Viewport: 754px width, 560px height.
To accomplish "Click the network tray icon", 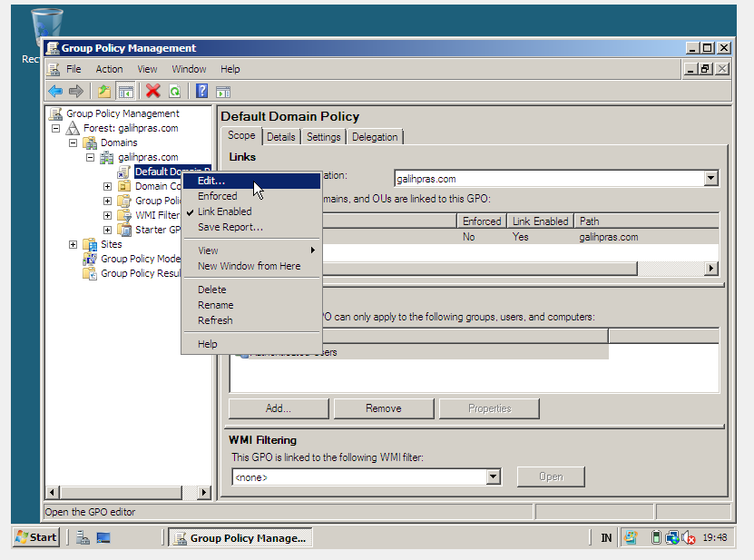I will (x=672, y=537).
